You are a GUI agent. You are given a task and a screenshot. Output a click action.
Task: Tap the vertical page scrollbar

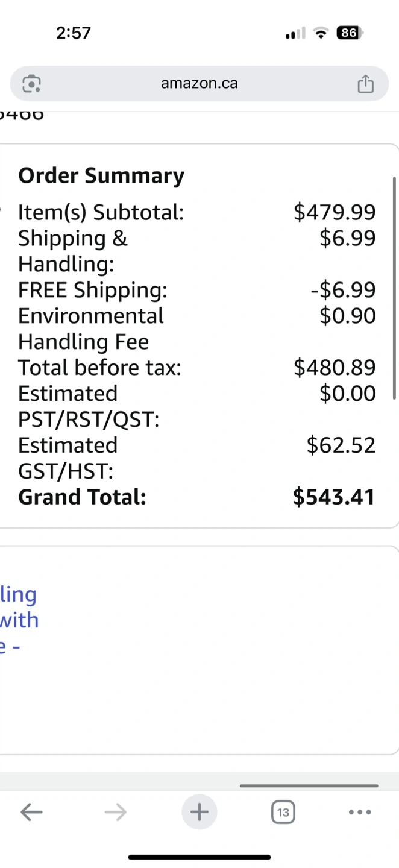pyautogui.click(x=395, y=289)
